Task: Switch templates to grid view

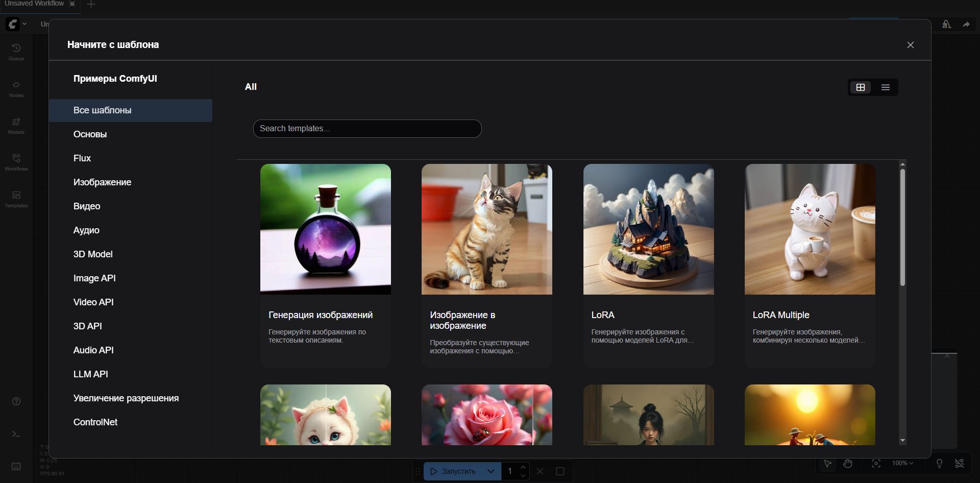Action: pos(861,87)
